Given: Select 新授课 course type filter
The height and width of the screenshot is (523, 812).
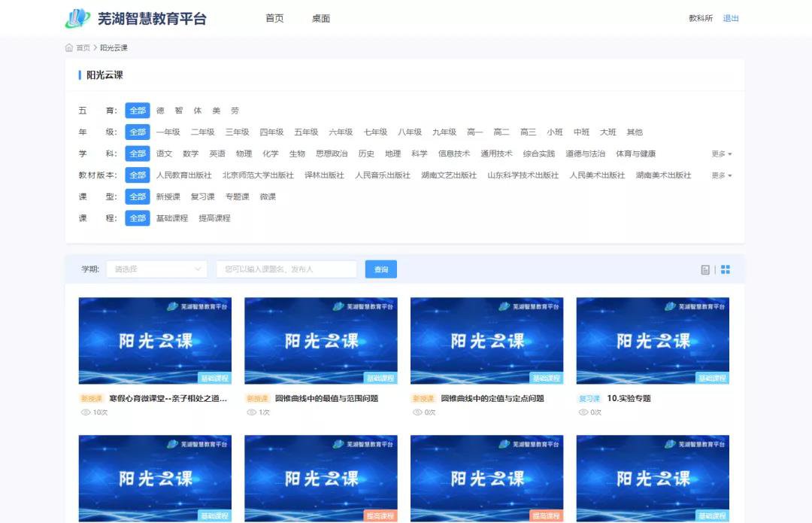Looking at the screenshot, I should (168, 197).
